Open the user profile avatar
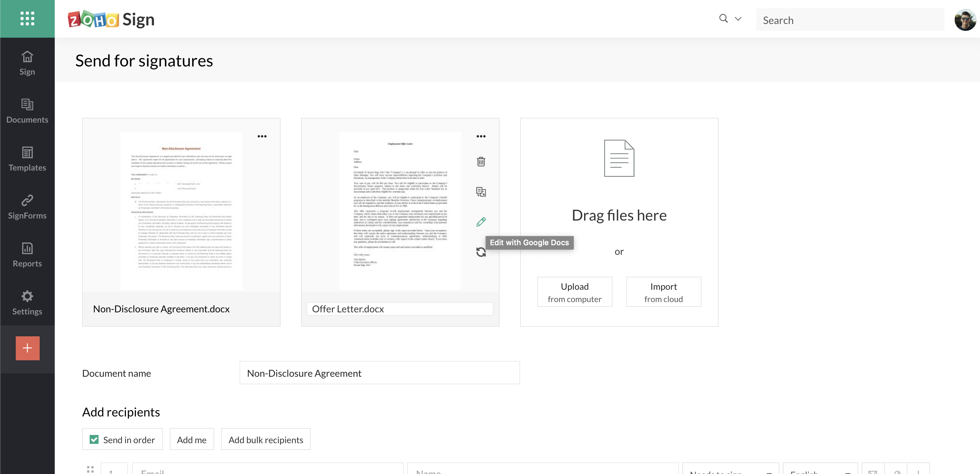The image size is (980, 474). (965, 20)
